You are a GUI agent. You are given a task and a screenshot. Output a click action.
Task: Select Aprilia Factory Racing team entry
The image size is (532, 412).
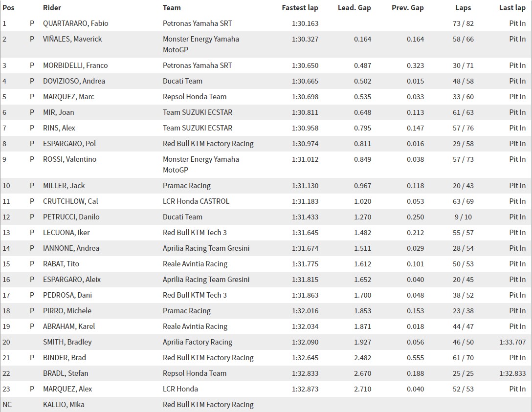(x=198, y=342)
